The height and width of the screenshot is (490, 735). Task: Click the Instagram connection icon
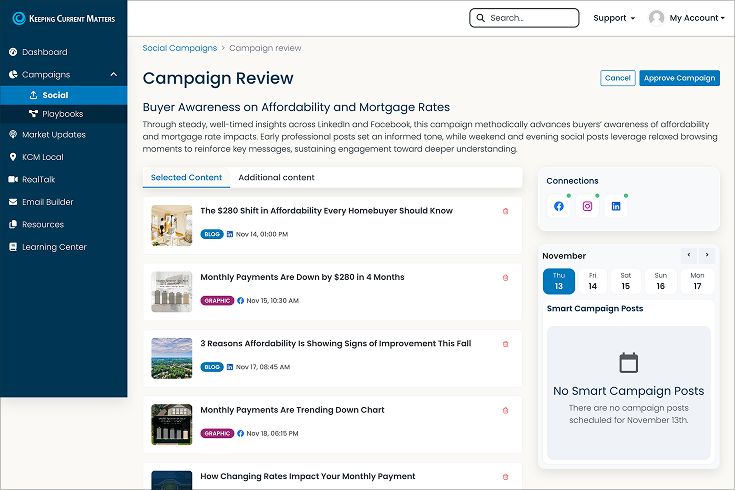[x=587, y=206]
